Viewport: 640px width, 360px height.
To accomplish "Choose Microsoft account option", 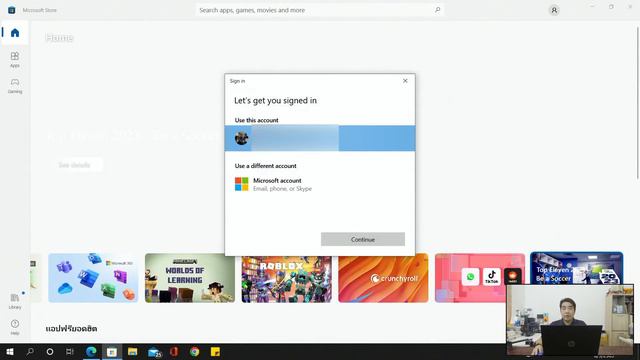I will tap(320, 184).
